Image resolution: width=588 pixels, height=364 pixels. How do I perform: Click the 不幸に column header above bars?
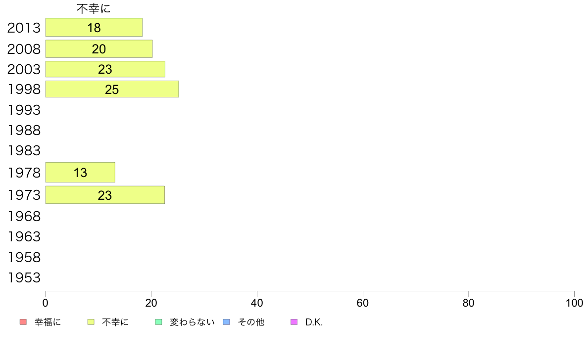(x=94, y=8)
